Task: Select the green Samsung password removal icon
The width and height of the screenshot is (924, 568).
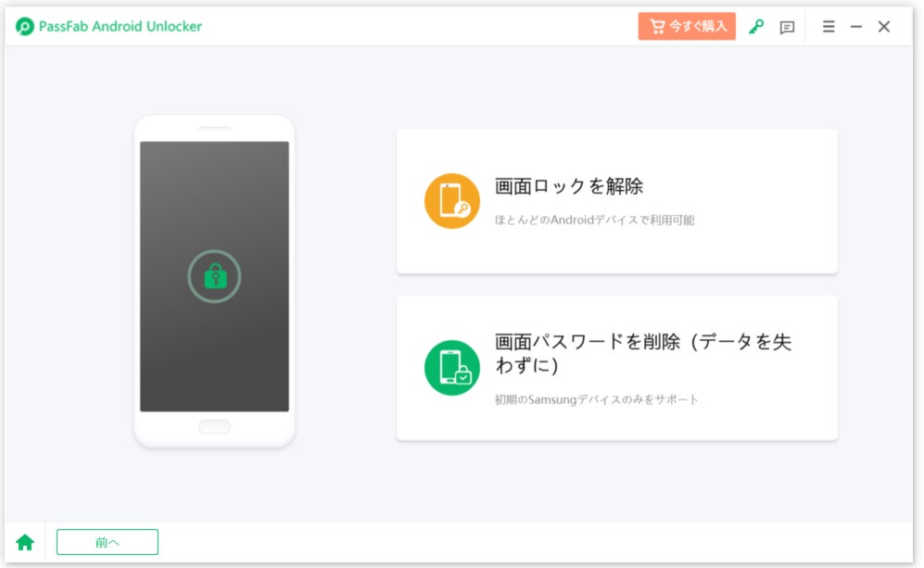Action: [x=452, y=368]
